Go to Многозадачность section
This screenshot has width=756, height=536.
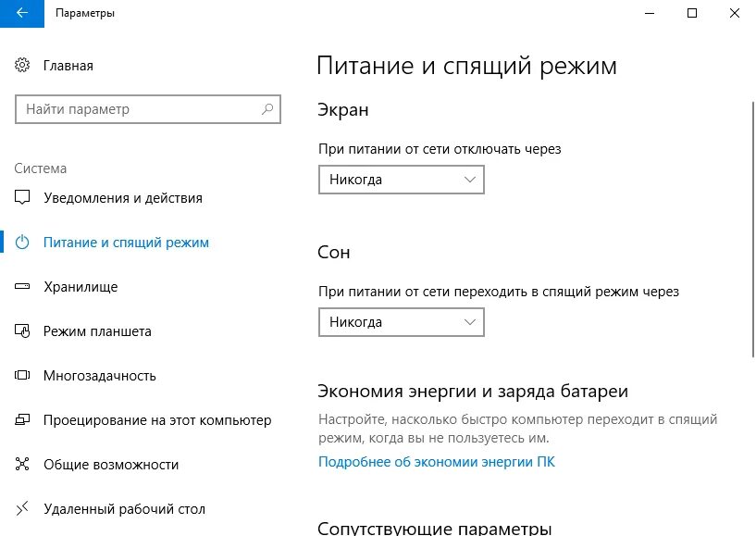[100, 376]
